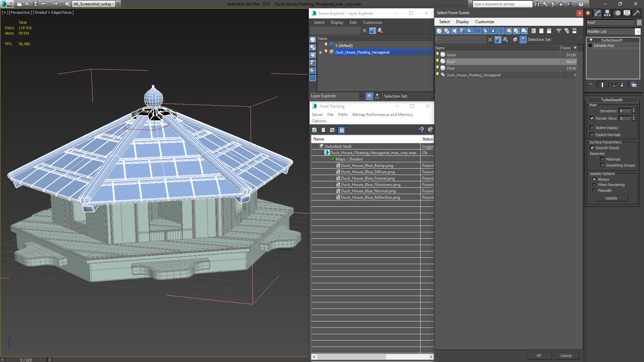Toggle the TurboSmooth modifier lightbulb
The image size is (644, 362).
(x=591, y=40)
